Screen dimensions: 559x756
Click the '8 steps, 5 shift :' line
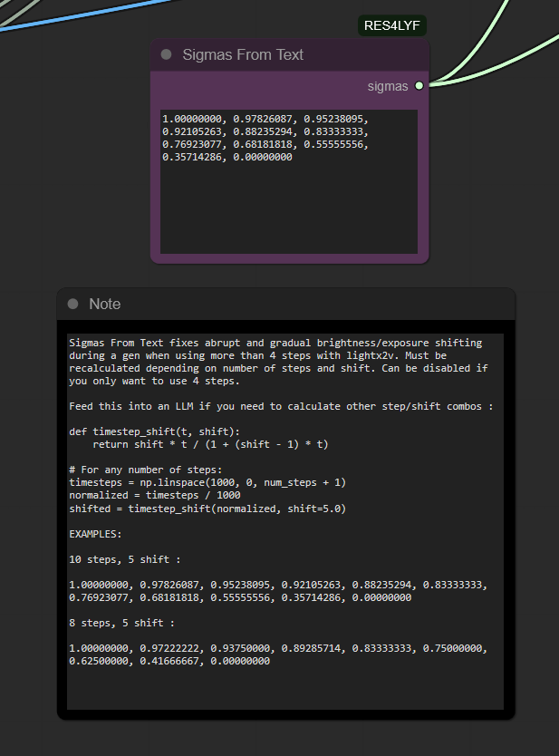click(x=122, y=623)
